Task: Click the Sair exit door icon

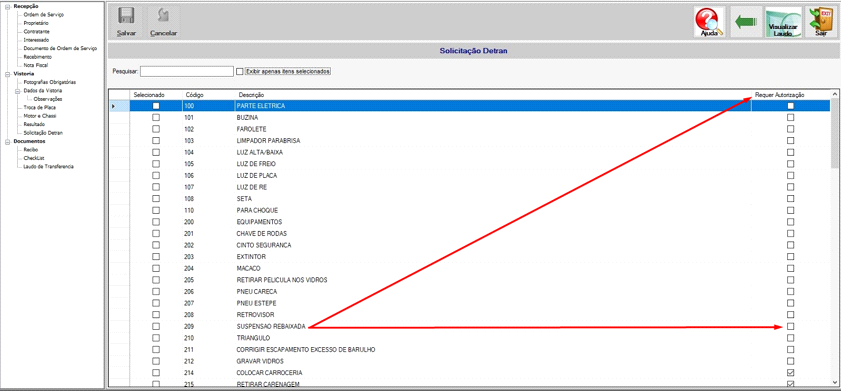Action: (x=821, y=22)
